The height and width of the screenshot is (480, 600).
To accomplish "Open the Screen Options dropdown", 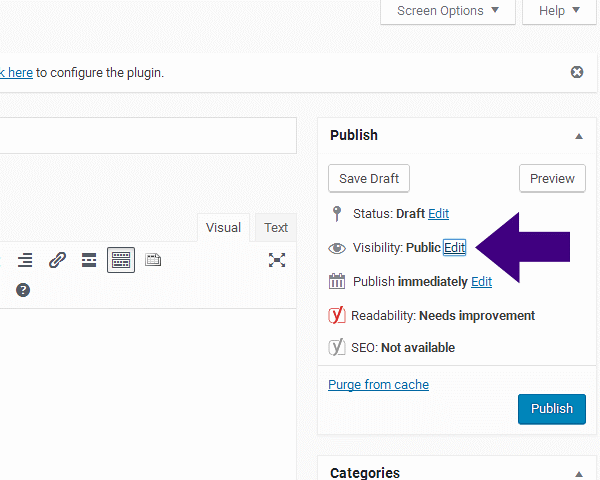I will [x=448, y=11].
